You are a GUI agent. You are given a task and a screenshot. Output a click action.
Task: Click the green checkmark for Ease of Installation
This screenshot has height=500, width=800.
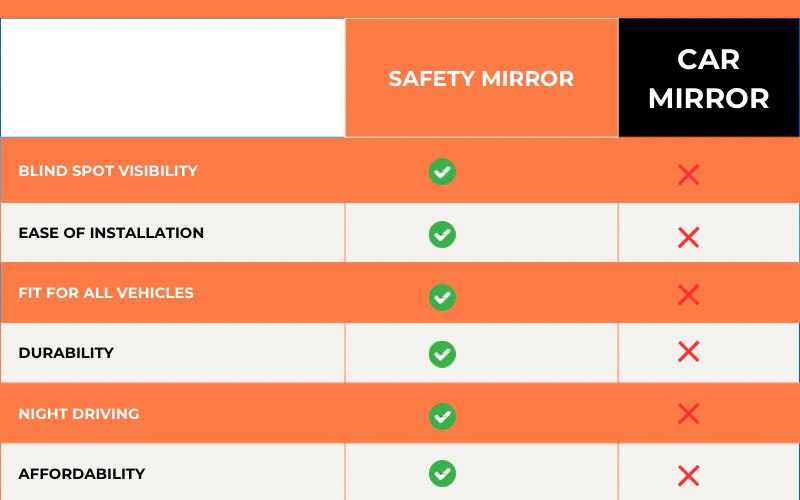coord(442,234)
